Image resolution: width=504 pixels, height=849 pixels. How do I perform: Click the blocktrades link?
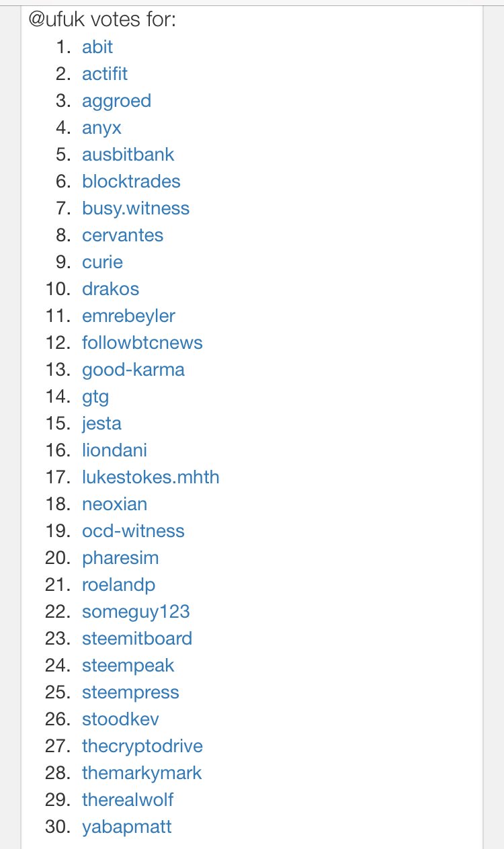[132, 181]
